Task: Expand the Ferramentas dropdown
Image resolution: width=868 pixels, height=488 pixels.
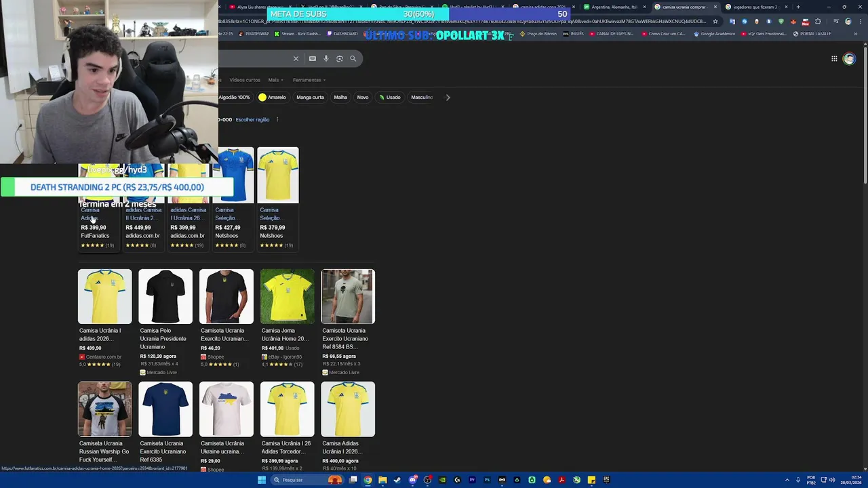Action: coord(309,80)
